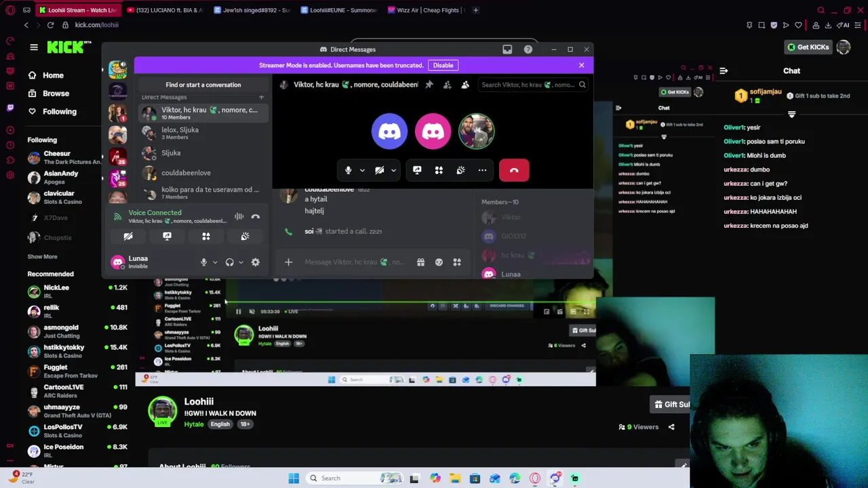Viewport: 868px width, 488px height.
Task: Turn on camera in Discord call controls
Action: click(380, 170)
